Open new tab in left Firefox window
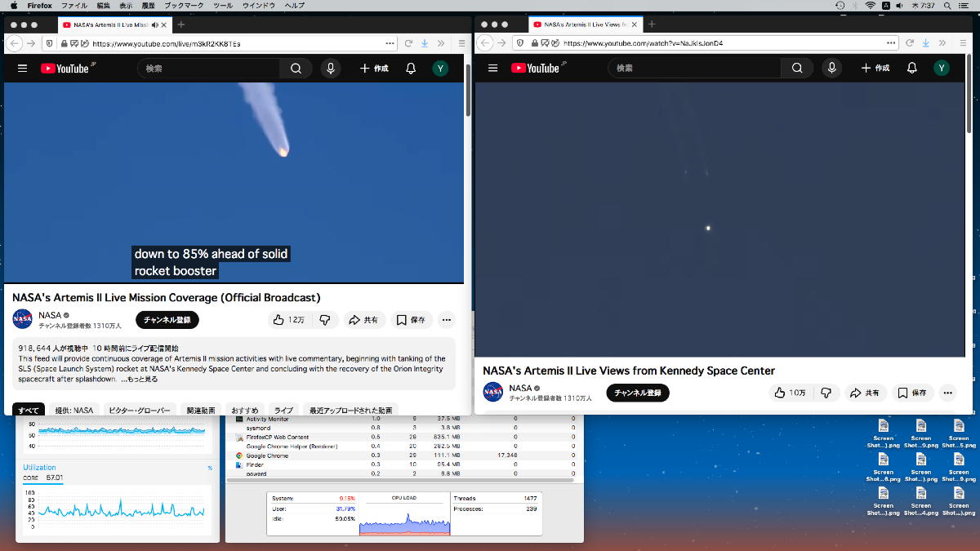980x551 pixels. [x=181, y=25]
